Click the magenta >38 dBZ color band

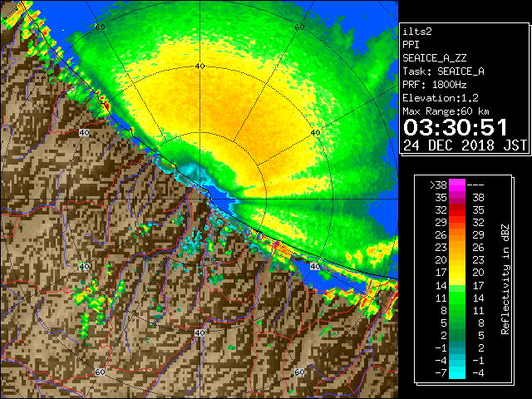pos(457,185)
